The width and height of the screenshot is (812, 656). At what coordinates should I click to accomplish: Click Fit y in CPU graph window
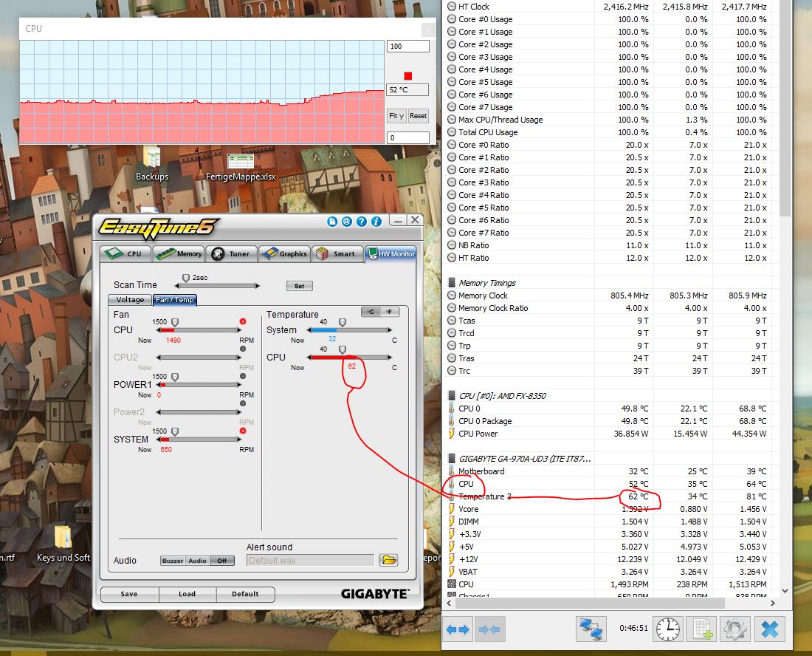point(396,115)
